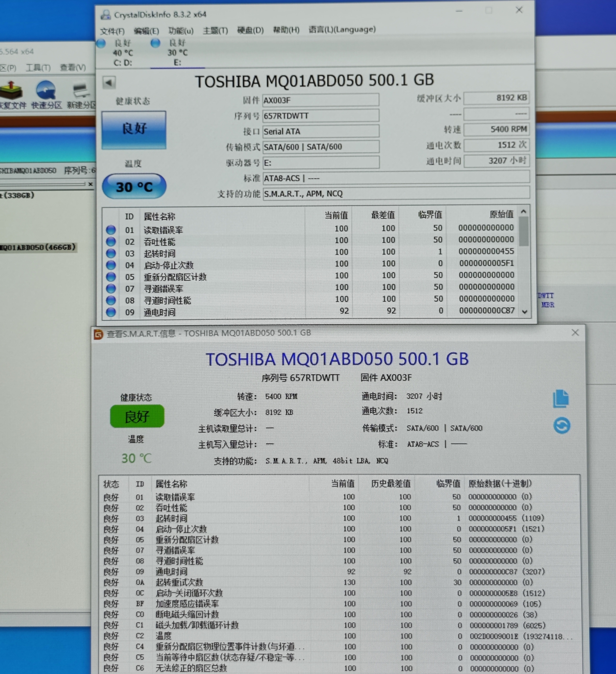Open the 文件(F) menu in CrystalDiskInfo
The height and width of the screenshot is (674, 616).
coord(112,31)
